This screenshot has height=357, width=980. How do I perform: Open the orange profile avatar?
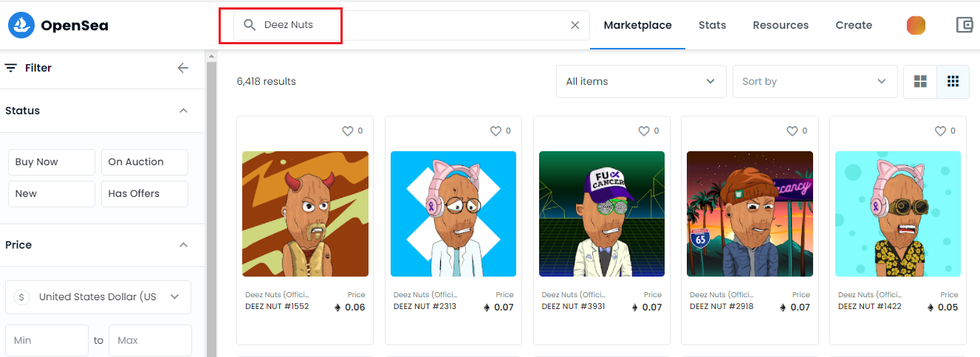pos(916,25)
